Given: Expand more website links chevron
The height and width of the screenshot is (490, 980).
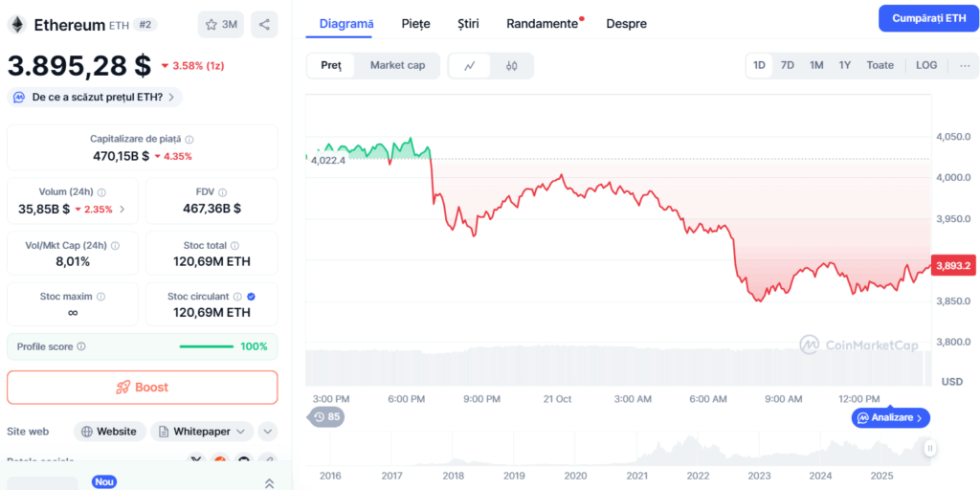Looking at the screenshot, I should 268,432.
